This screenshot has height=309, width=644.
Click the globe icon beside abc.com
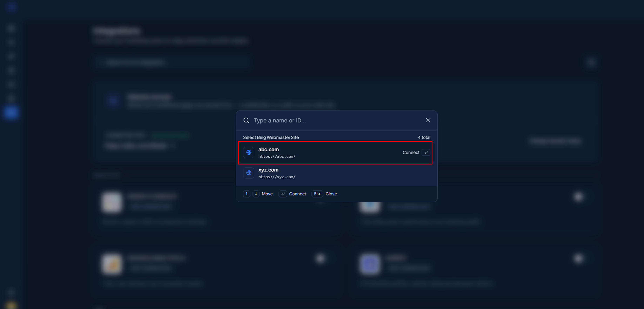pos(249,152)
